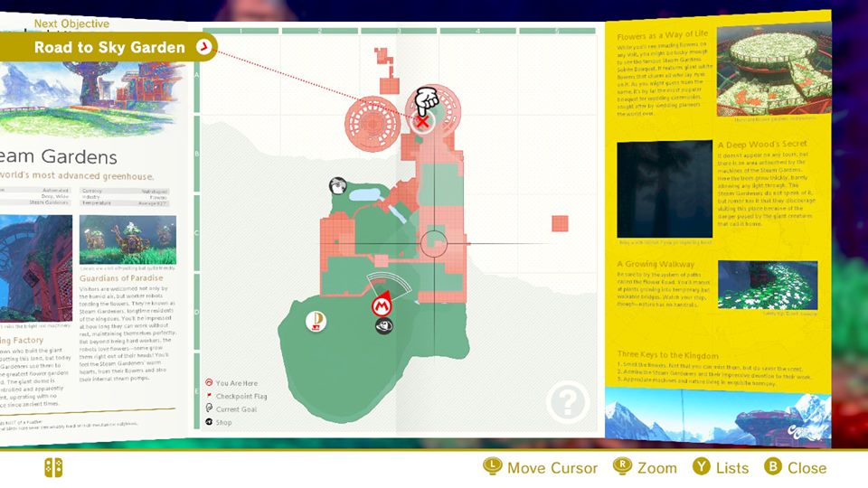The width and height of the screenshot is (868, 488).
Task: Click the 'Checkpoint Flag' legend entry
Action: click(239, 396)
